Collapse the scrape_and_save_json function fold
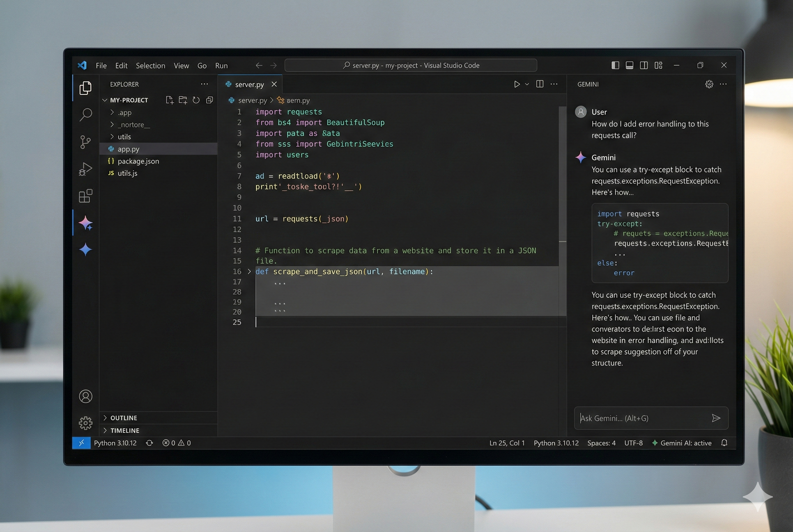The height and width of the screenshot is (532, 793). click(x=249, y=271)
